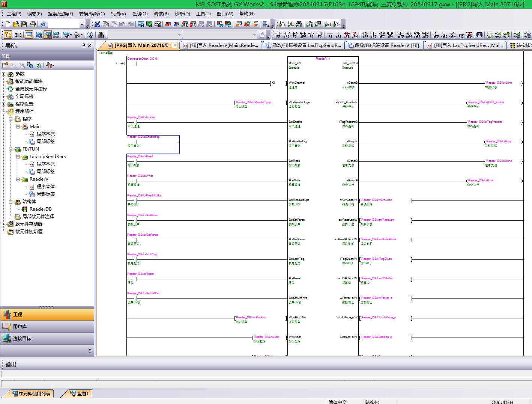The width and height of the screenshot is (532, 404).
Task: Collapse the ReaderV tree node
Action: (18, 179)
